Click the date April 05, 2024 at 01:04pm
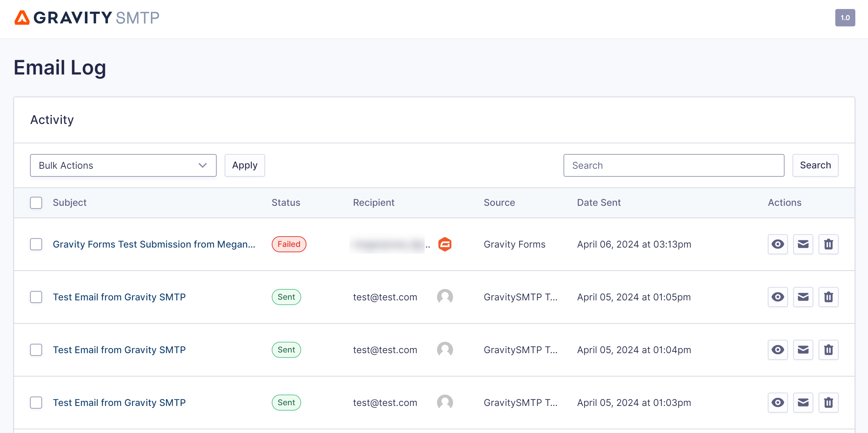This screenshot has height=433, width=868. tap(634, 350)
